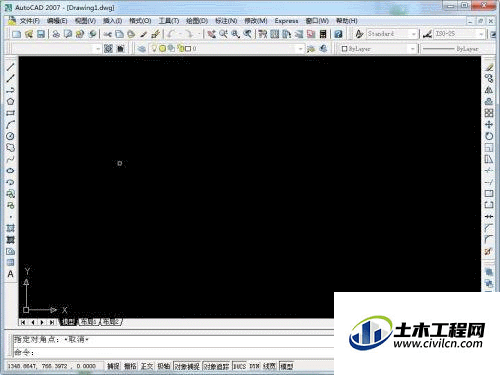The image size is (500, 375).
Task: Select the Hatch tool
Action: pyautogui.click(x=10, y=228)
